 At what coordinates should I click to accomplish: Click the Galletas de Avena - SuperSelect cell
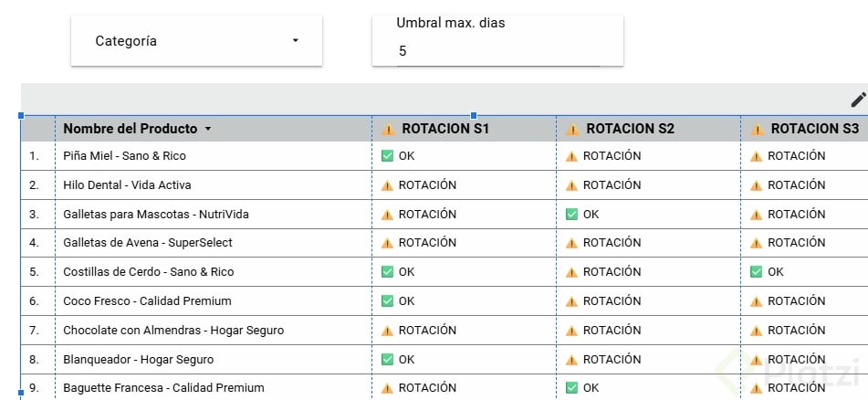tap(148, 243)
